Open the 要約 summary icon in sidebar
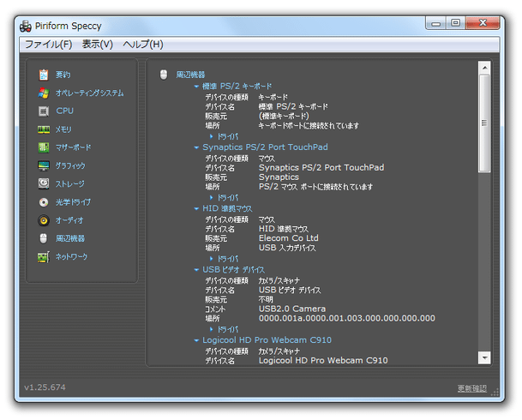Screen dimensions: 522x420 (44, 75)
